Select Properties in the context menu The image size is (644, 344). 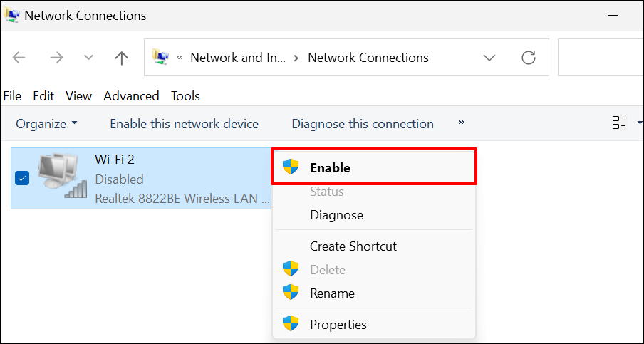pos(338,325)
